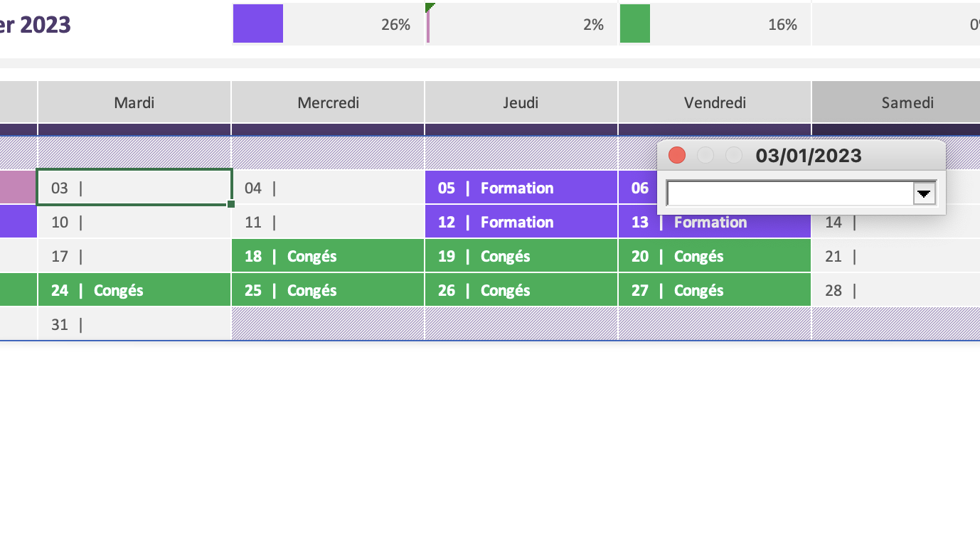Close the 03/01/2023 popup window
This screenshot has height=549, width=980.
(x=677, y=155)
